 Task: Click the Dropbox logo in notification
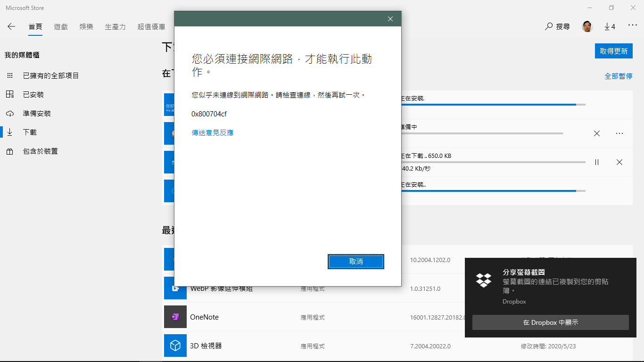[484, 280]
